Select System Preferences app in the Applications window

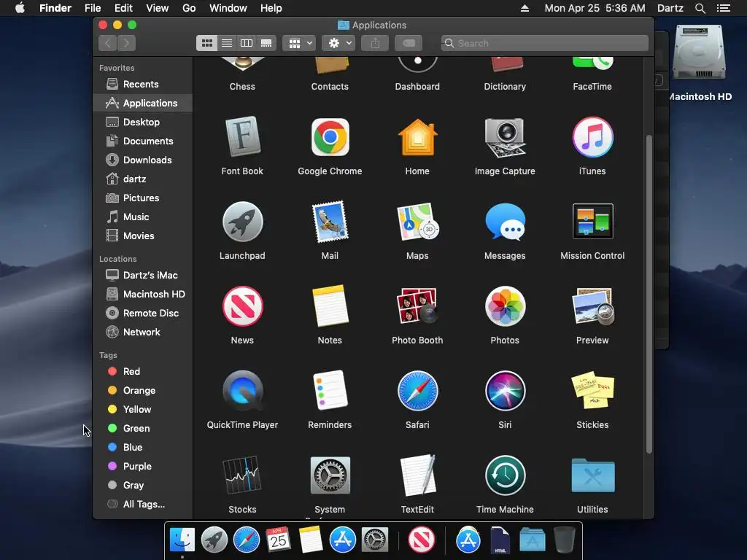[x=330, y=475]
